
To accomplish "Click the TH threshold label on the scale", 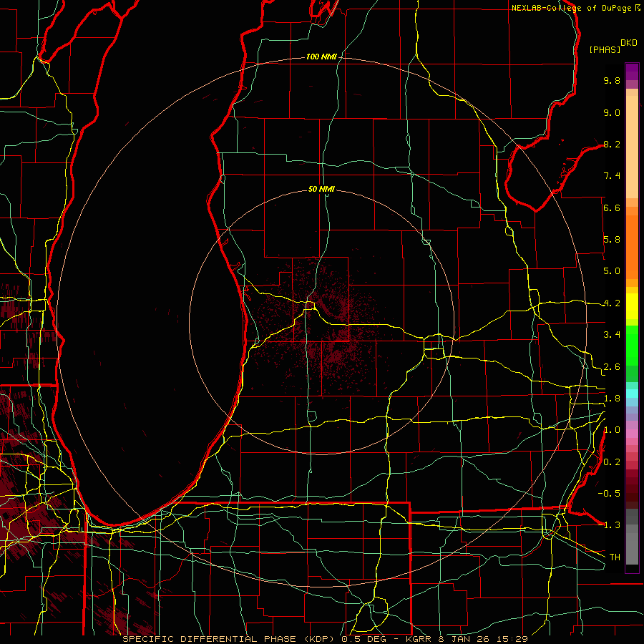I will point(615,557).
